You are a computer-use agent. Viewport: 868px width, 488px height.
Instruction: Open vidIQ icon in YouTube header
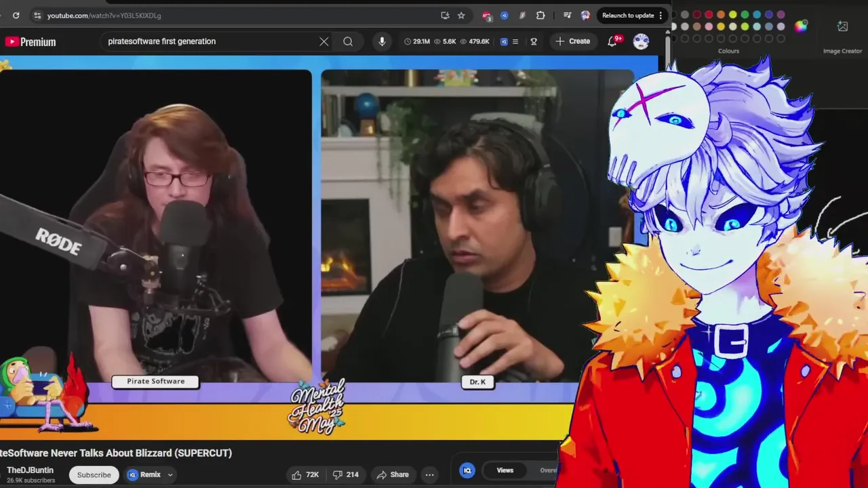[x=504, y=41]
